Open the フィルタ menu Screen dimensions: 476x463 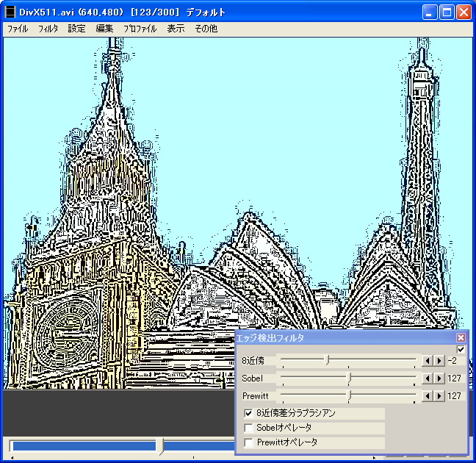point(48,29)
